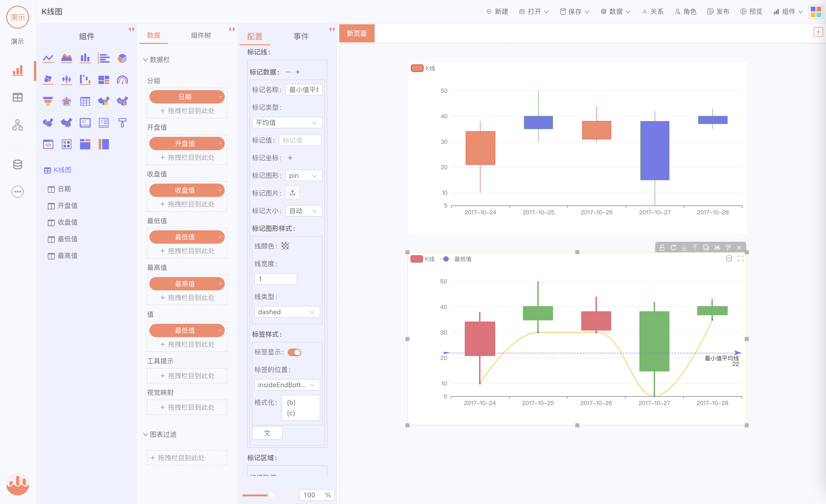This screenshot has height=504, width=826.
Task: Open the 线类型 dropdown showing dashed
Action: [287, 312]
